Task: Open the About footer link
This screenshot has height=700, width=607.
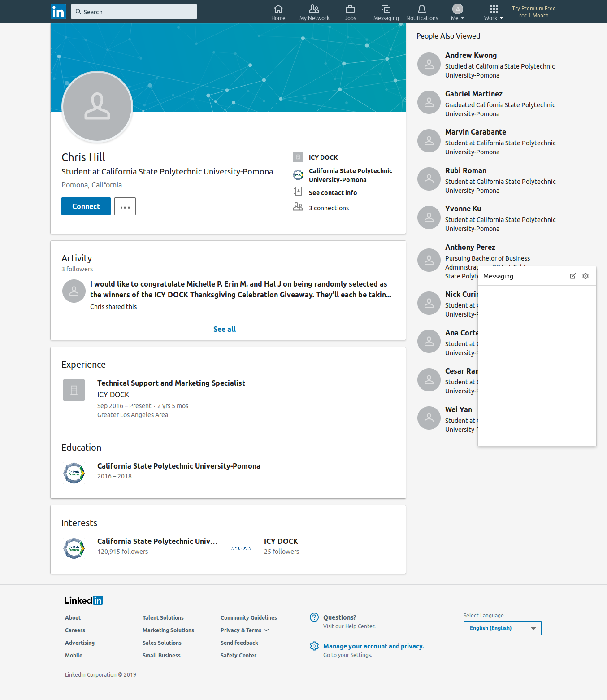Action: pos(73,617)
